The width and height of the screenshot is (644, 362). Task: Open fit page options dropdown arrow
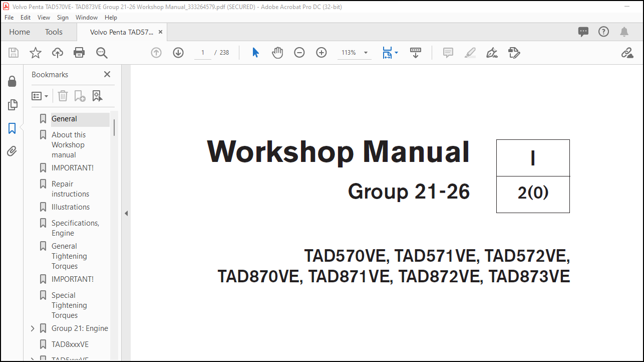(397, 53)
